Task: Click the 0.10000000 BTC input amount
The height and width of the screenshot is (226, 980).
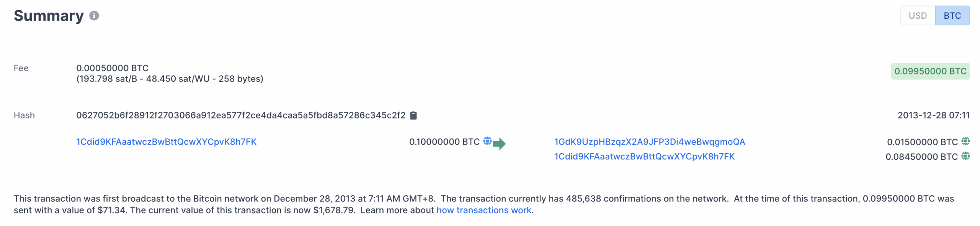Action: (x=444, y=142)
